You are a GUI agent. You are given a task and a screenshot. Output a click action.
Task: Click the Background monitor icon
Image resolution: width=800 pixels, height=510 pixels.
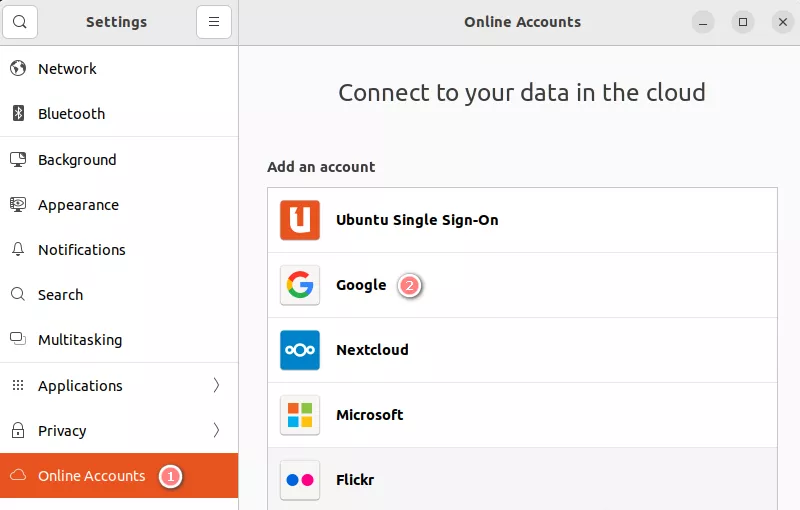18,159
